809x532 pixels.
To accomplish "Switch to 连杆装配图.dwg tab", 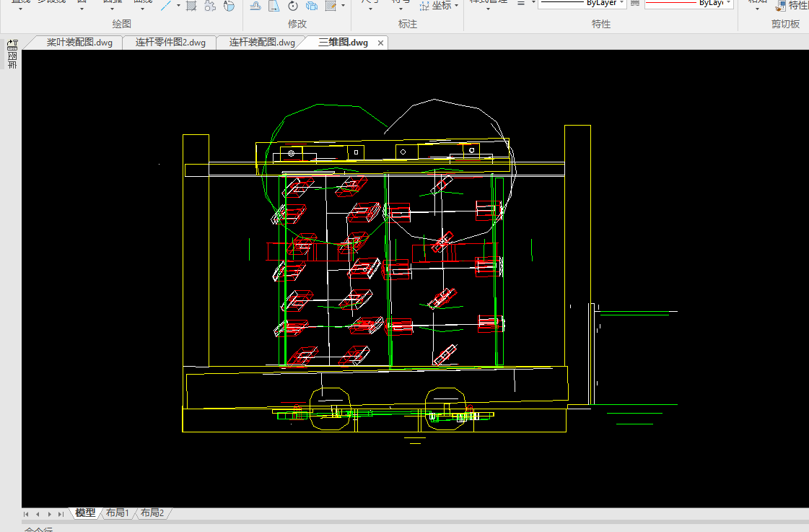I will [262, 43].
